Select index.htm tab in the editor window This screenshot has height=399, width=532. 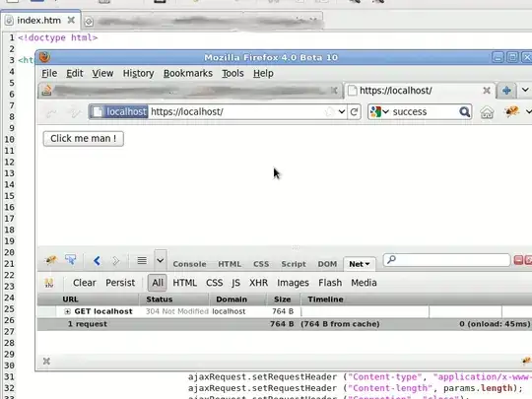coord(39,21)
